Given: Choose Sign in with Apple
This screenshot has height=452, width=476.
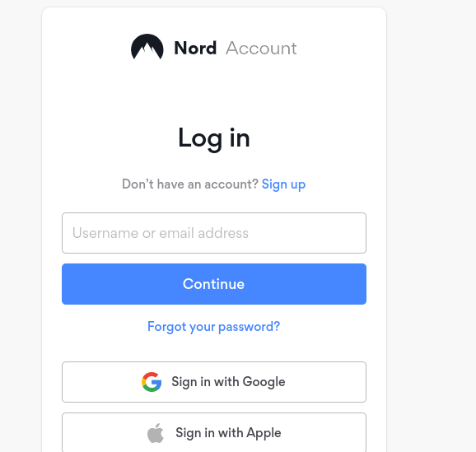Looking at the screenshot, I should pyautogui.click(x=214, y=432).
